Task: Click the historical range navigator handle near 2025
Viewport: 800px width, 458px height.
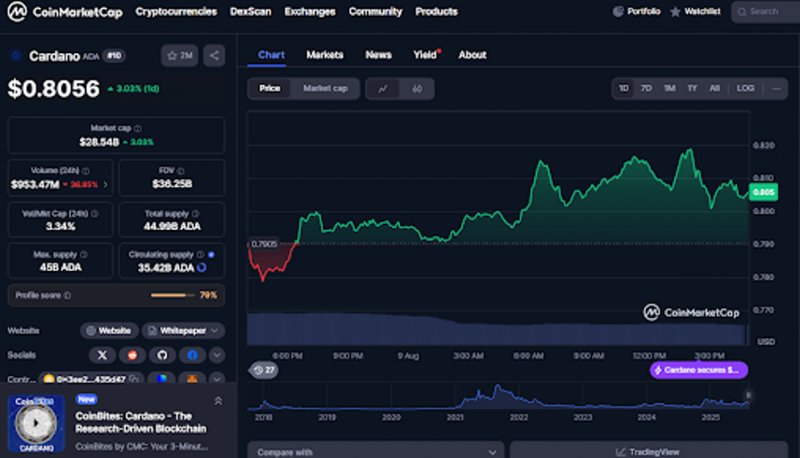Action: click(748, 396)
